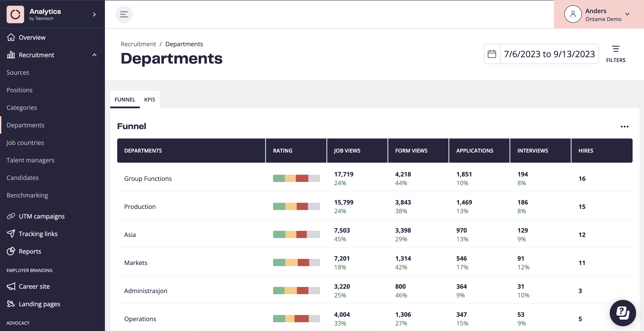Collapse the Recruitment section chevron
This screenshot has width=644, height=331.
(94, 55)
